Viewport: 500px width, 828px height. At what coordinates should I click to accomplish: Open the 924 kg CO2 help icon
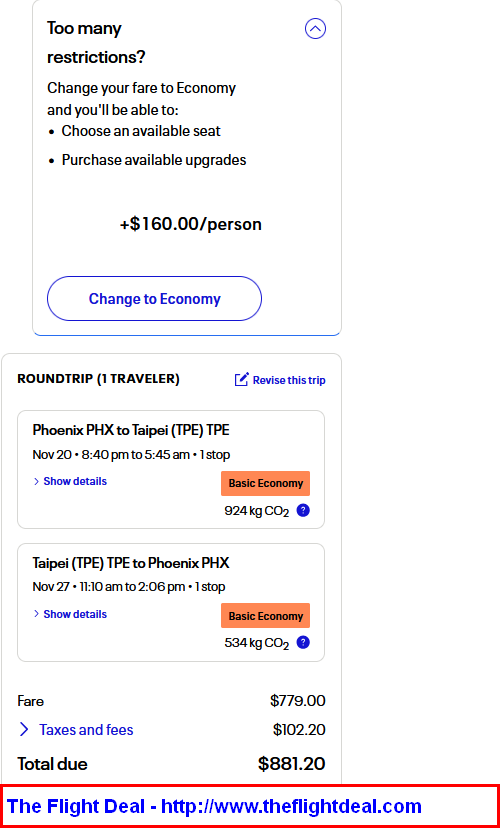point(303,511)
